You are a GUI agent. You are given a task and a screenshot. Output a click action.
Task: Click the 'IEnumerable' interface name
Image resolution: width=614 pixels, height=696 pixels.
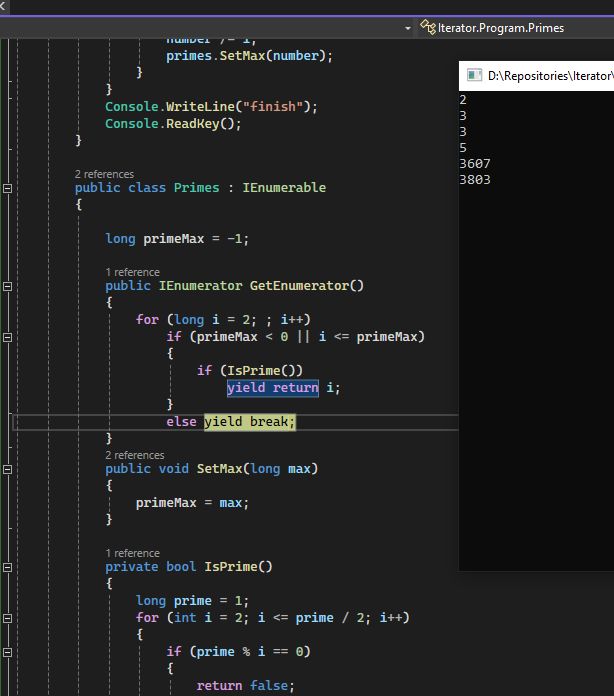point(284,188)
